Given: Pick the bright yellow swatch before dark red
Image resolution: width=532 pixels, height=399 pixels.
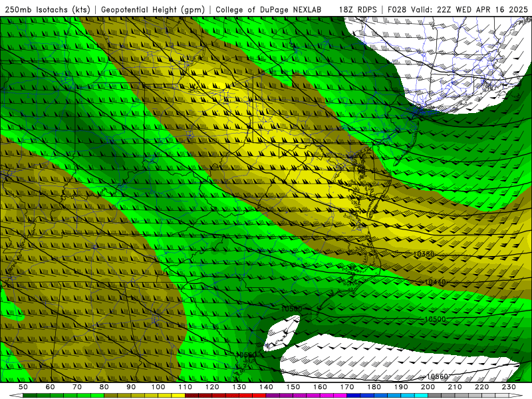Looking at the screenshot, I should (178, 396).
